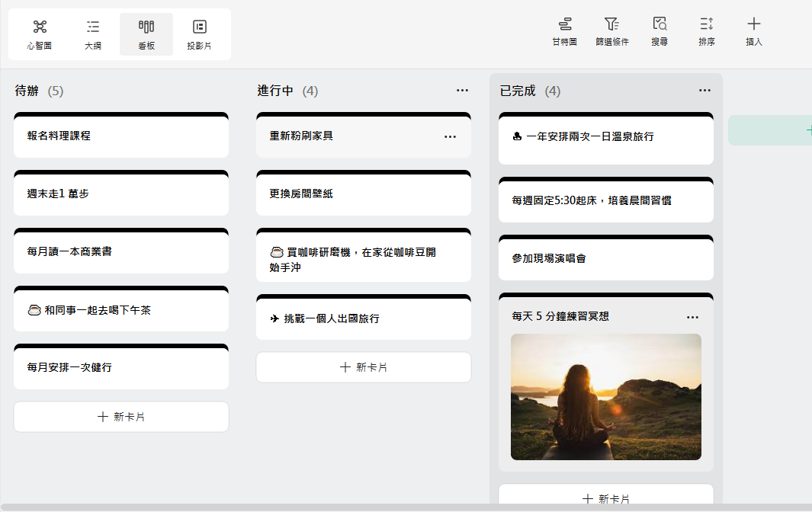Image resolution: width=812 pixels, height=512 pixels.
Task: Click the horizontal scrollbar at bottom
Action: click(381, 507)
